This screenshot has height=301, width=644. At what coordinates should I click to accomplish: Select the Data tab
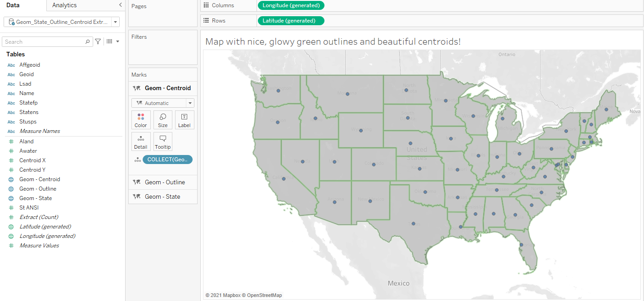pyautogui.click(x=13, y=5)
